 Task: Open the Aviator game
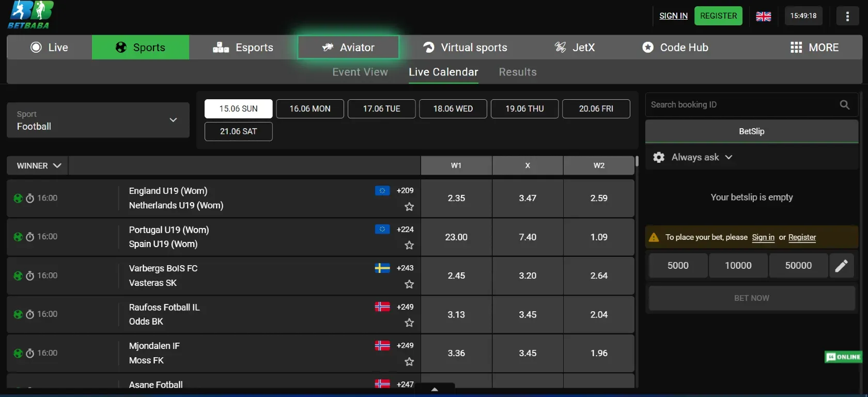(348, 48)
